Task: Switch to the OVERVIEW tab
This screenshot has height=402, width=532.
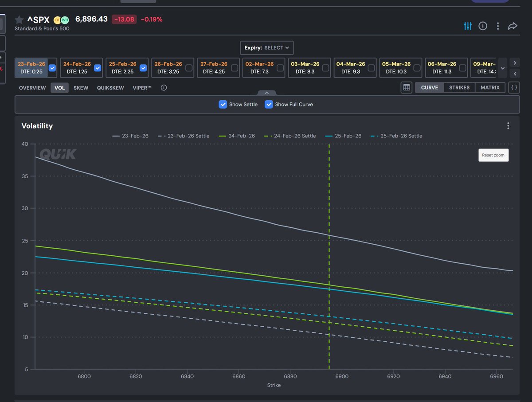Action: tap(32, 88)
